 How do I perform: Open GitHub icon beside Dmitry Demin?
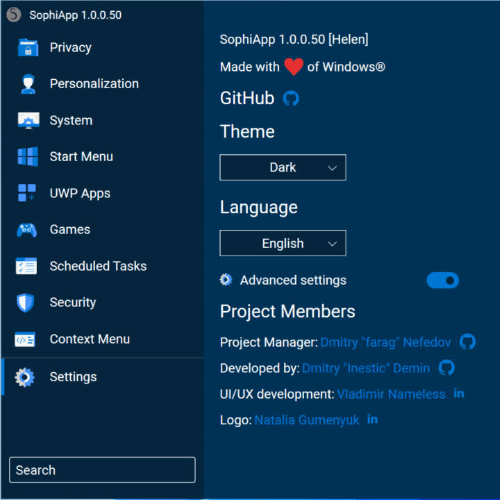447,368
